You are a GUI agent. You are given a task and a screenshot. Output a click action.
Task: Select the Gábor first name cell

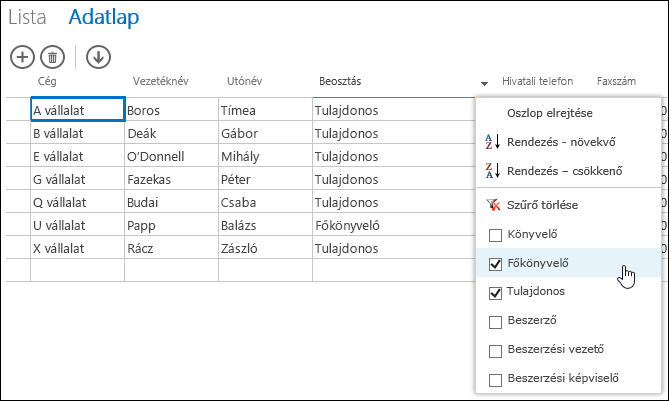[265, 132]
